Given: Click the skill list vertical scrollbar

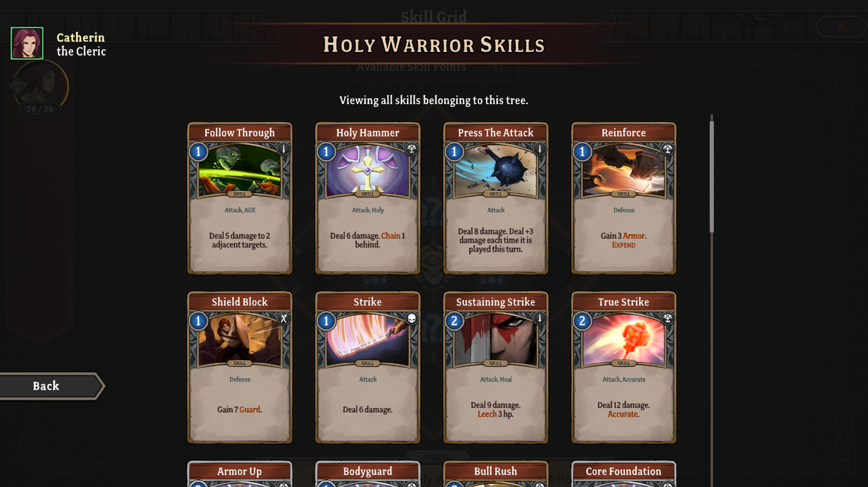Looking at the screenshot, I should 712,176.
